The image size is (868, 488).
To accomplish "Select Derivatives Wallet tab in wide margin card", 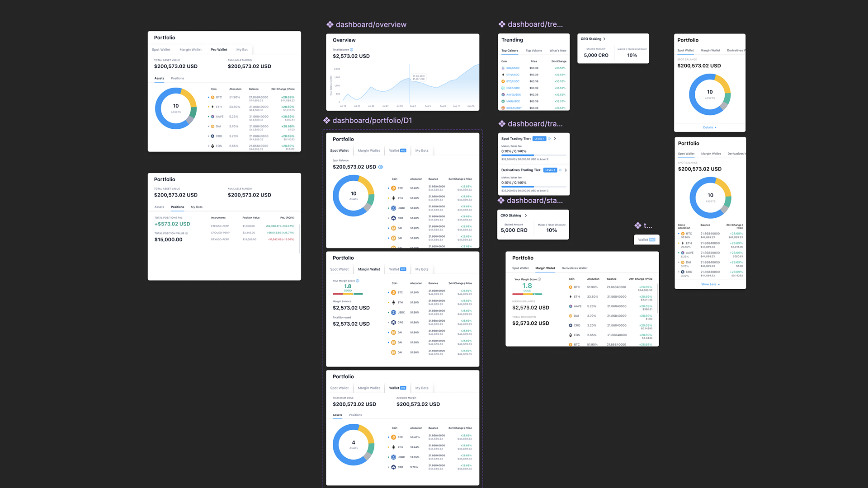I will pyautogui.click(x=575, y=268).
